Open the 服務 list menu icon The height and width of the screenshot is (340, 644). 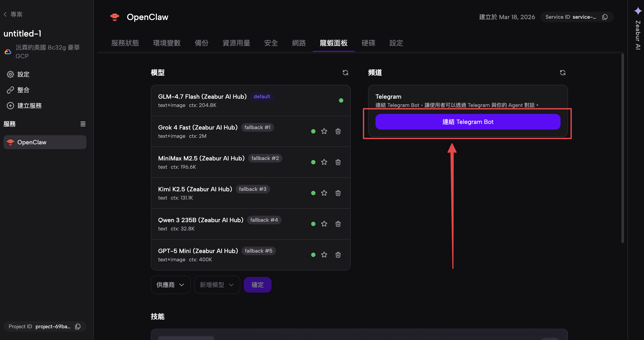pyautogui.click(x=83, y=124)
